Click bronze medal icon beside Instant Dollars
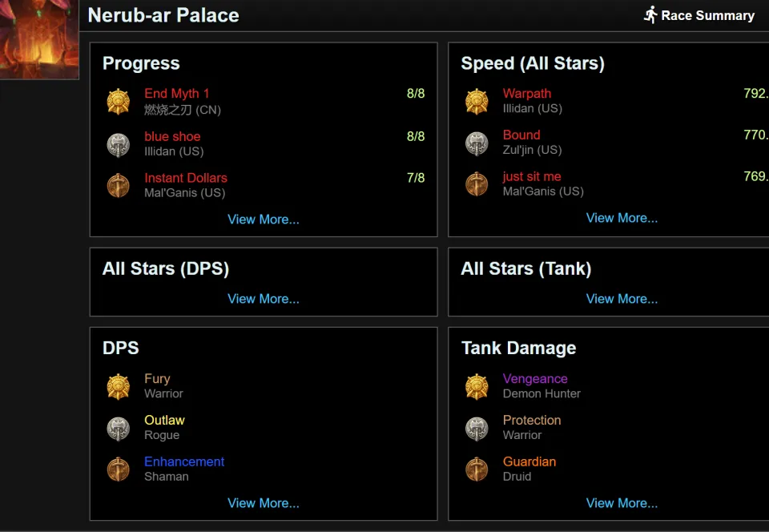 pos(119,185)
